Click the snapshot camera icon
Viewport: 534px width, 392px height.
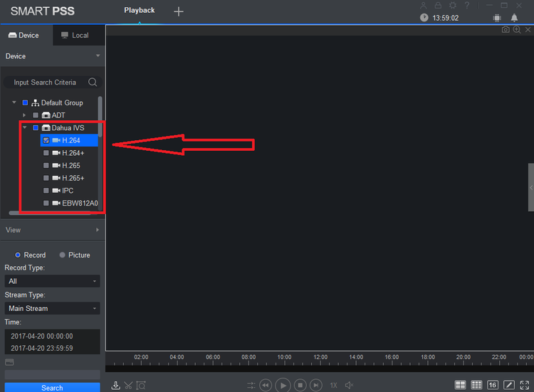(506, 30)
